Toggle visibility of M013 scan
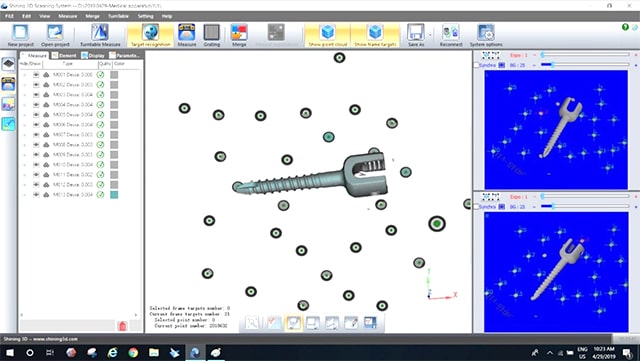The height and width of the screenshot is (361, 640). [x=36, y=195]
